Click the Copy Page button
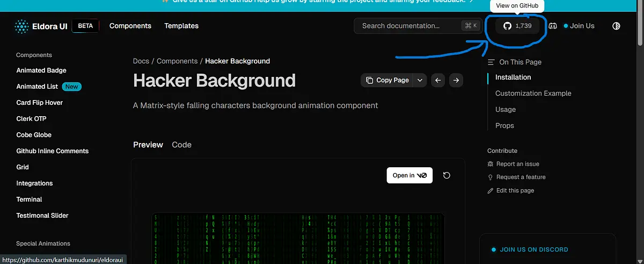Image resolution: width=644 pixels, height=264 pixels. [x=387, y=80]
